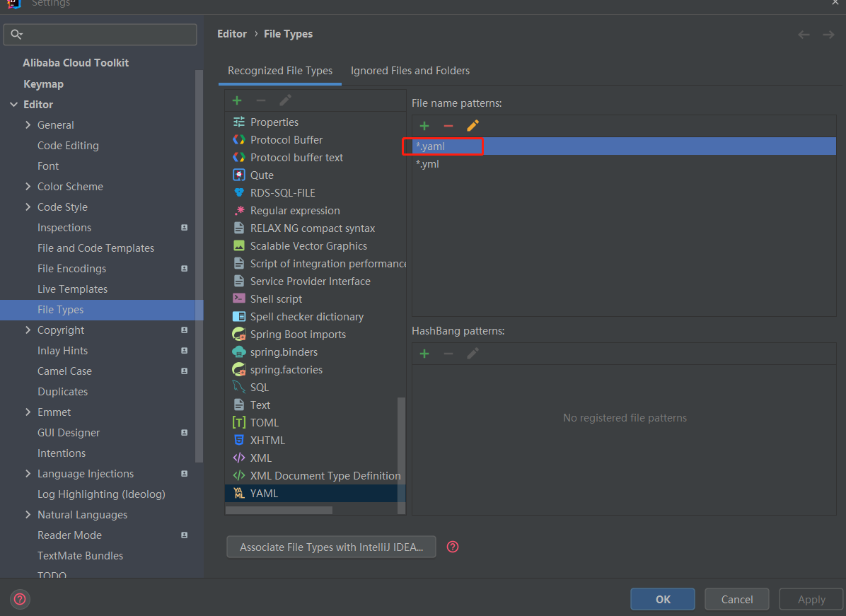Open Reader Mode settings
This screenshot has height=616, width=846.
pos(69,535)
